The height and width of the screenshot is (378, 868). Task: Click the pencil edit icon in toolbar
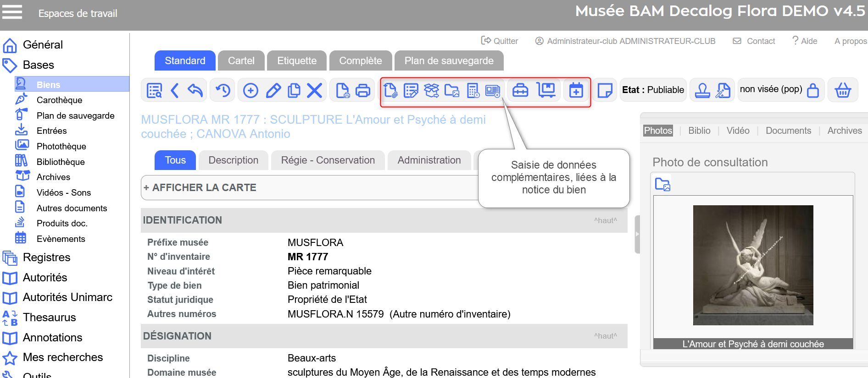pos(273,90)
